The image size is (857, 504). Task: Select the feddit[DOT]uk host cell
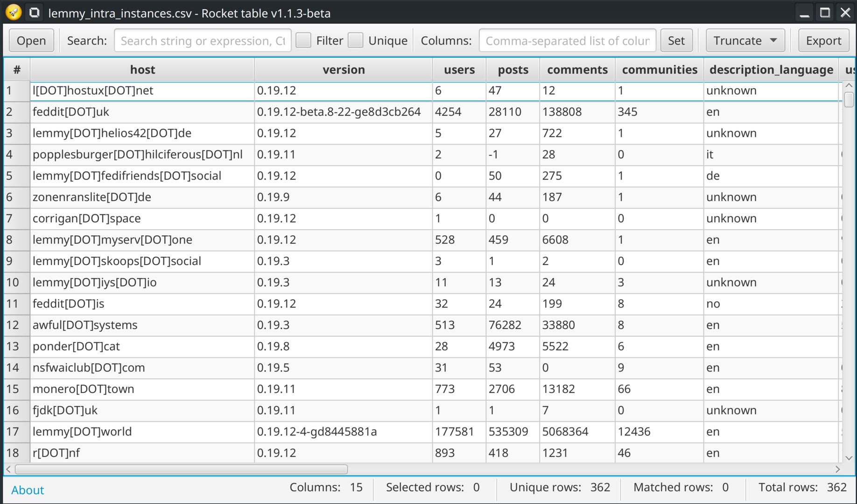tap(142, 112)
